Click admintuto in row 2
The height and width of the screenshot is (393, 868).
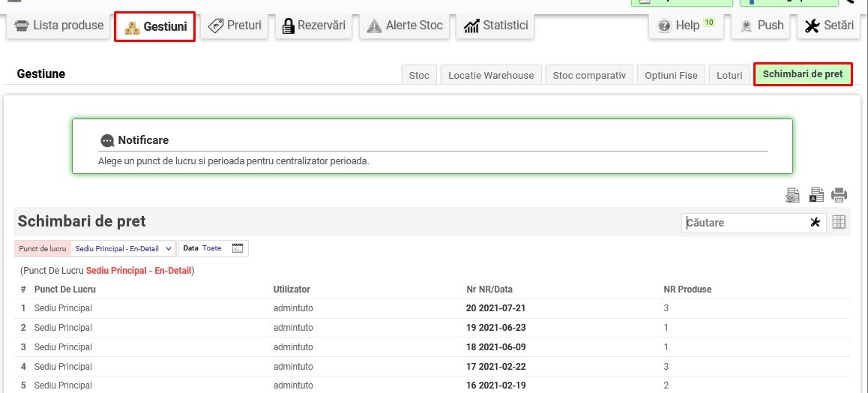click(293, 328)
